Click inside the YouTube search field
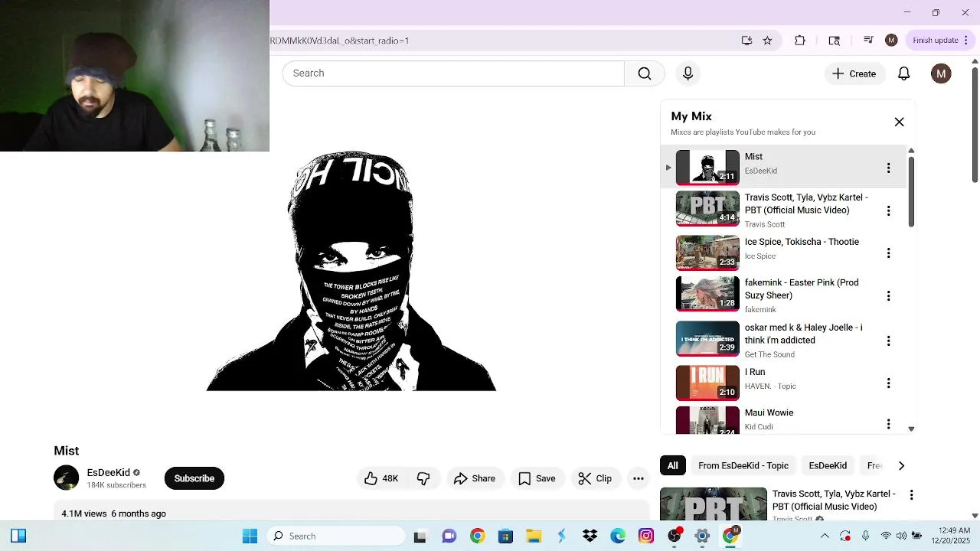This screenshot has height=551, width=980. click(x=453, y=73)
